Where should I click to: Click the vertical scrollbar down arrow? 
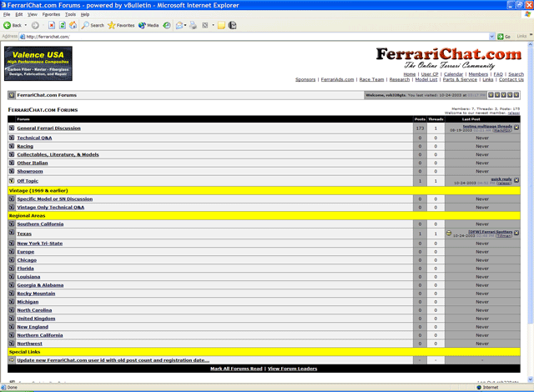coord(531,379)
